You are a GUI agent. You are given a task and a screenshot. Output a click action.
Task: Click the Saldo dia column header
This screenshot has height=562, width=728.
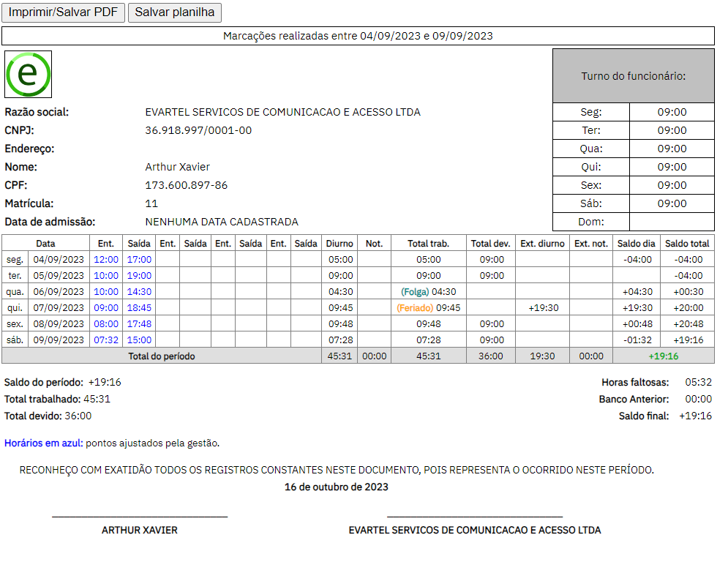(636, 244)
